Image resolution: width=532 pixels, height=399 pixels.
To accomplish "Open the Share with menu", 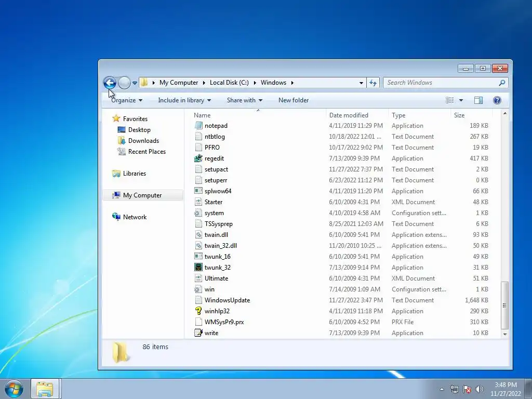I will [245, 100].
